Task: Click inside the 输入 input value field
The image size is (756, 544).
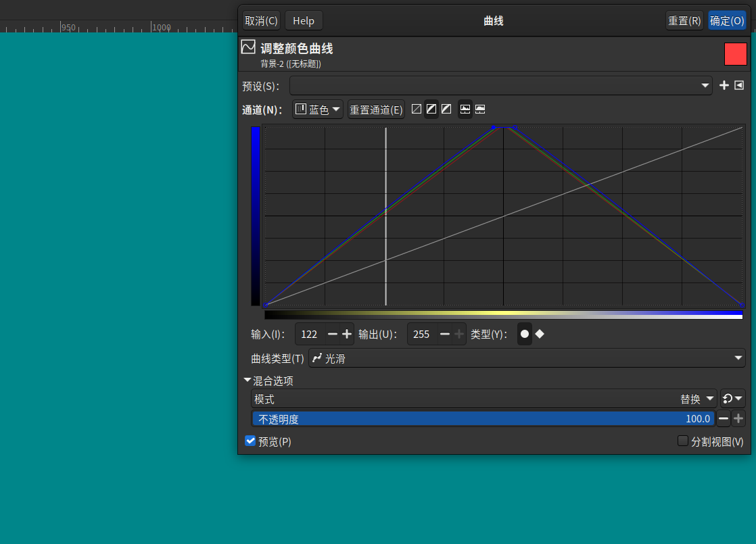Action: click(309, 334)
